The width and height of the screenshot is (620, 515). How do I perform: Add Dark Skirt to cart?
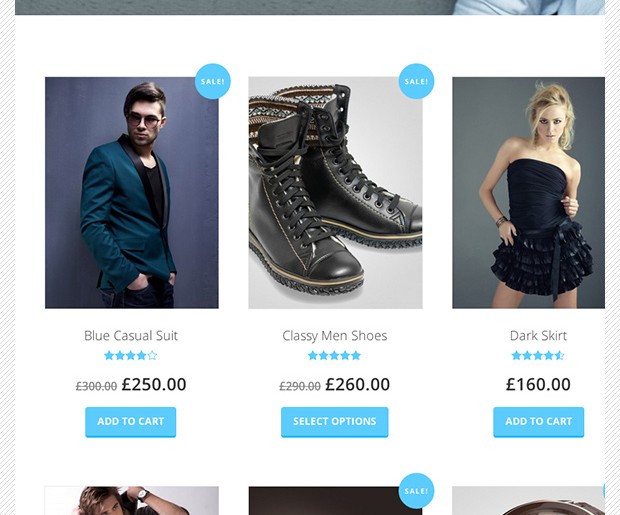pos(539,422)
